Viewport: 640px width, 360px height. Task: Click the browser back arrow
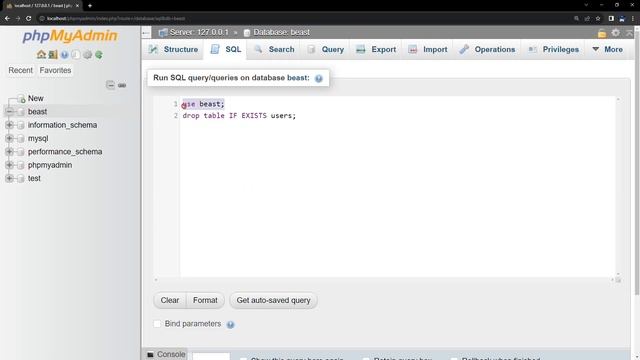click(x=7, y=18)
